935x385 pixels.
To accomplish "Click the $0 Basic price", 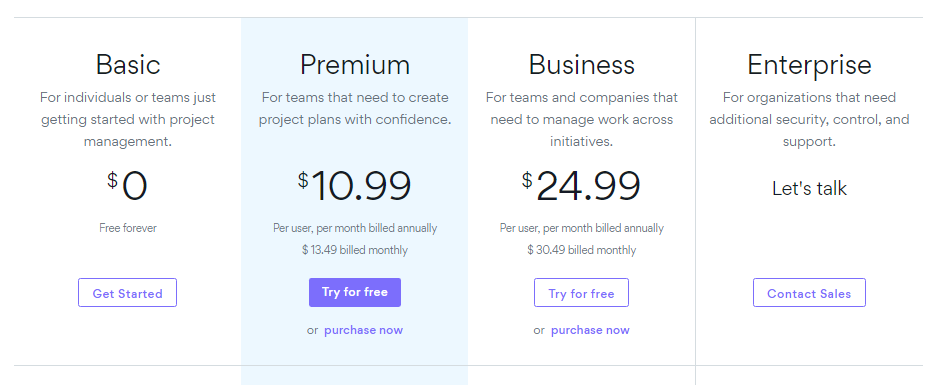I will tap(127, 186).
